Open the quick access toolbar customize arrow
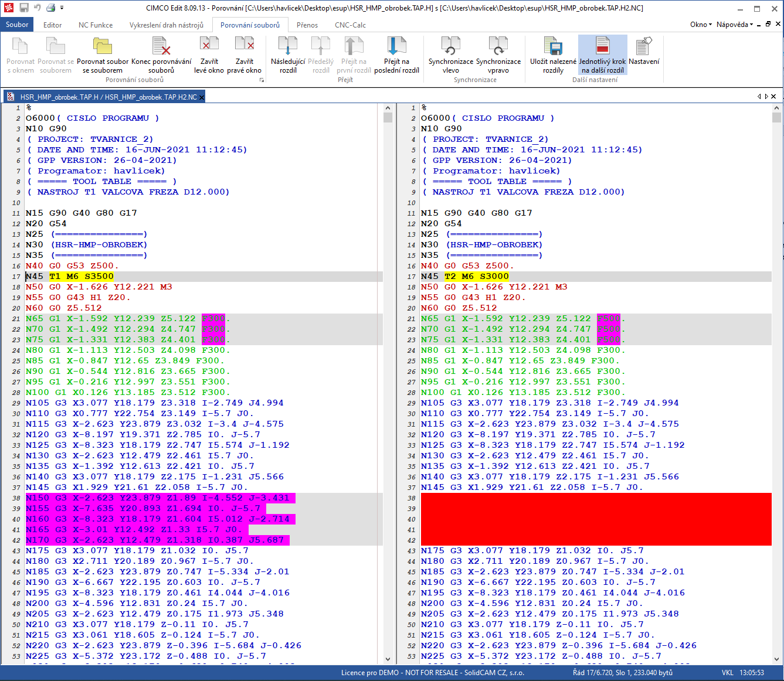The width and height of the screenshot is (784, 681). coord(62,8)
